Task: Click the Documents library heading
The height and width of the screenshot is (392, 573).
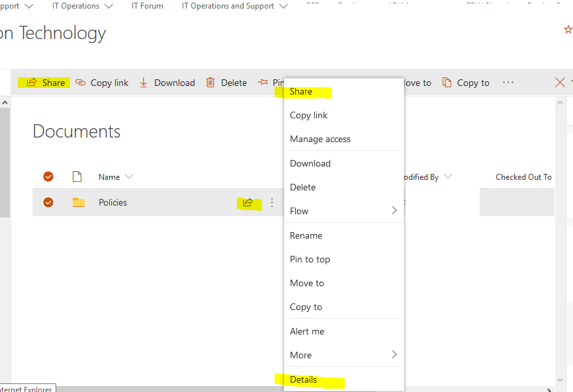Action: tap(76, 132)
